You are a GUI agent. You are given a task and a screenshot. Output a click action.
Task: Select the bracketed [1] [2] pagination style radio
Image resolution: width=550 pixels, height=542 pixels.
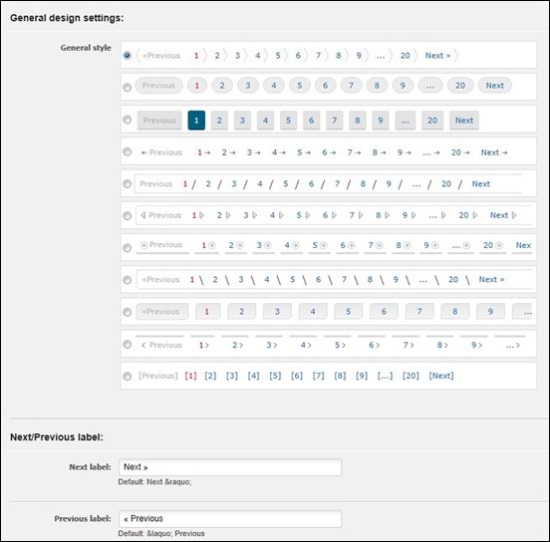pos(127,376)
